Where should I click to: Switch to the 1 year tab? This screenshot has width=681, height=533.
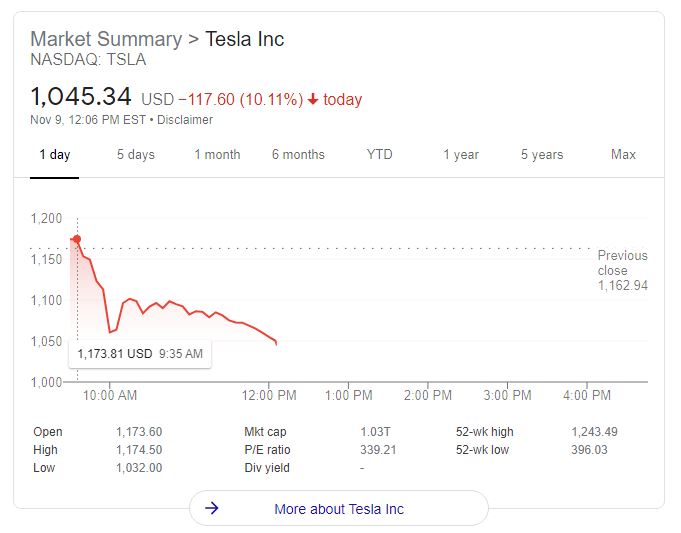tap(461, 155)
